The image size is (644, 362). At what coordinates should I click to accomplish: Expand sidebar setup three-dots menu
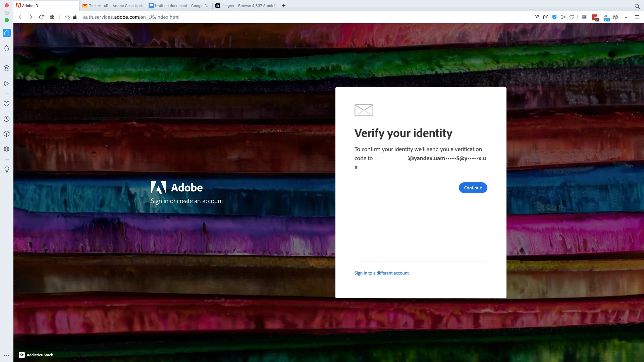(6, 355)
